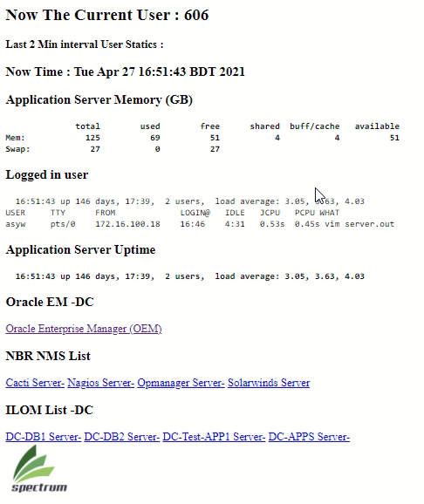Viewport: 424px width, 504px height.
Task: Click the 'vim server.out' process text
Action: [359, 224]
